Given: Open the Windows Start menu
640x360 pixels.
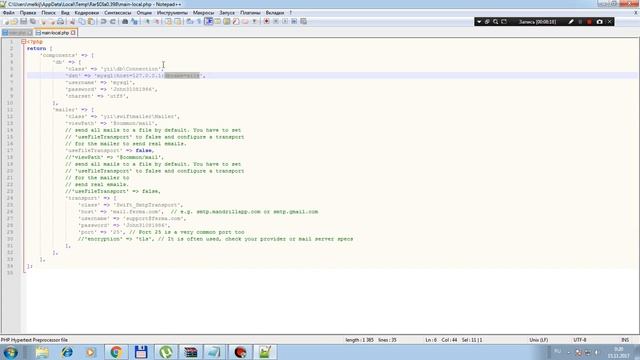Looking at the screenshot, I should (x=10, y=352).
